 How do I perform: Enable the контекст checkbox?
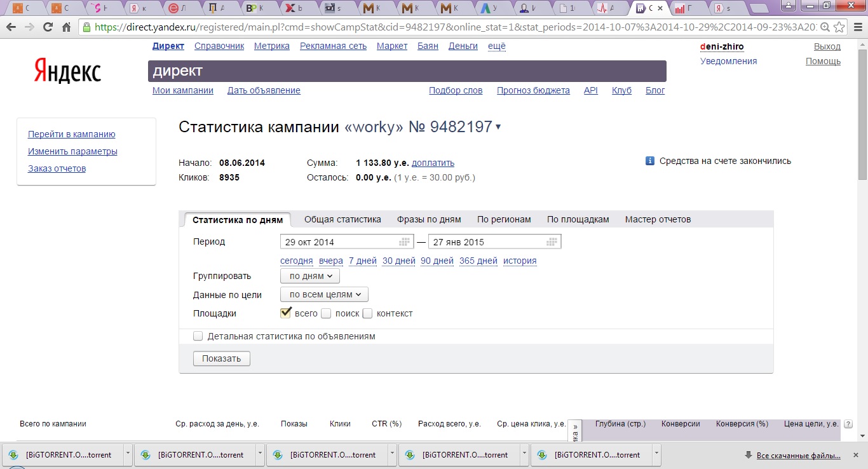click(x=367, y=313)
